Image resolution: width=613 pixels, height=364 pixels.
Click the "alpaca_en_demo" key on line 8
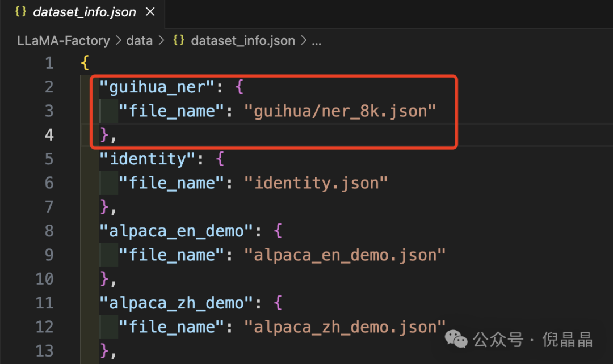coord(177,231)
